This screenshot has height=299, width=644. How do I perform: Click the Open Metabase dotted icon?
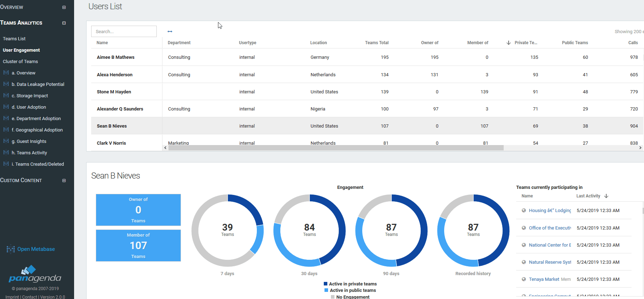[x=11, y=249]
